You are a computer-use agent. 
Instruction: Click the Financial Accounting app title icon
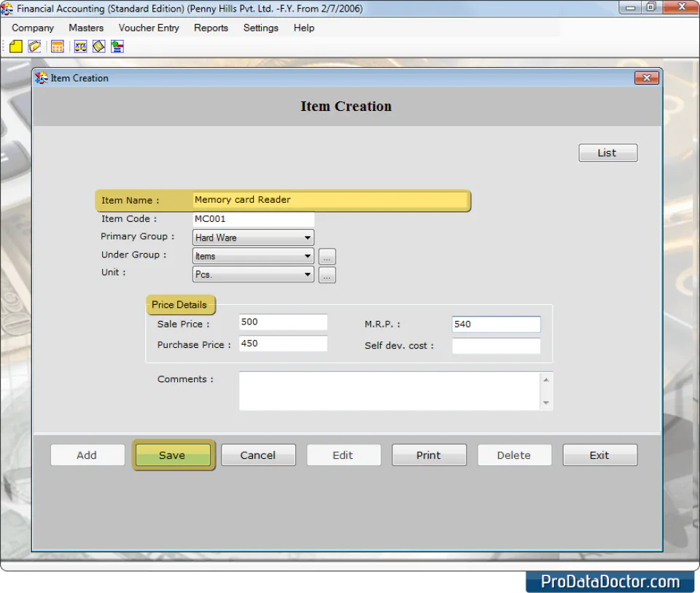7,9
